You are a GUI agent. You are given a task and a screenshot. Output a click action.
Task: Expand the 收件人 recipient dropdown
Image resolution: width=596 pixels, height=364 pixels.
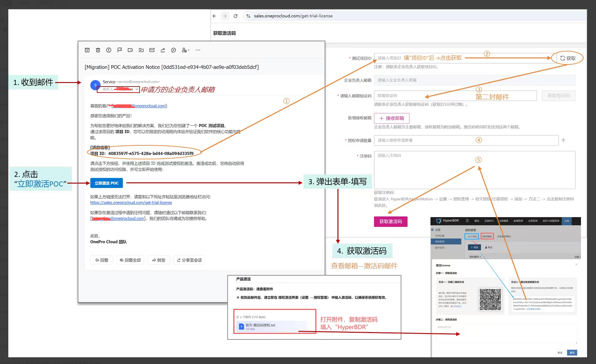(137, 89)
